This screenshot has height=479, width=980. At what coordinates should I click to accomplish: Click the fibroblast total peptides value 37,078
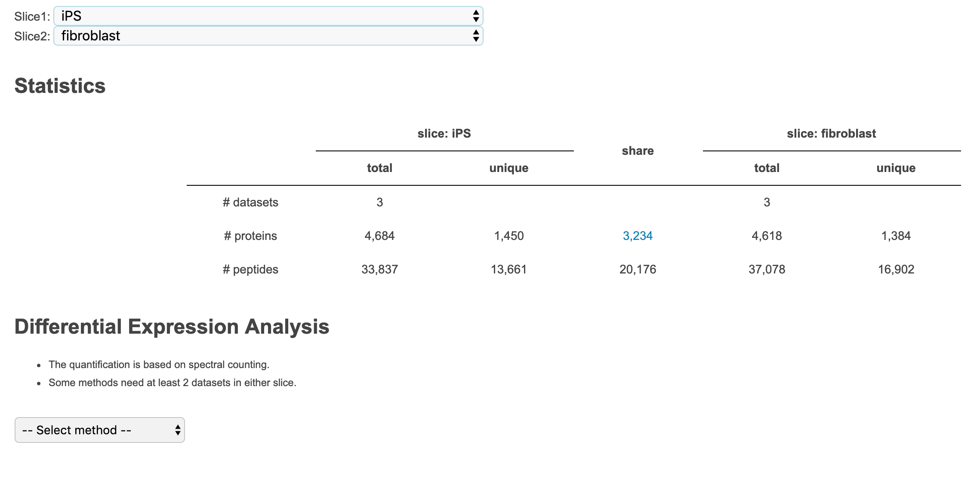pyautogui.click(x=767, y=269)
